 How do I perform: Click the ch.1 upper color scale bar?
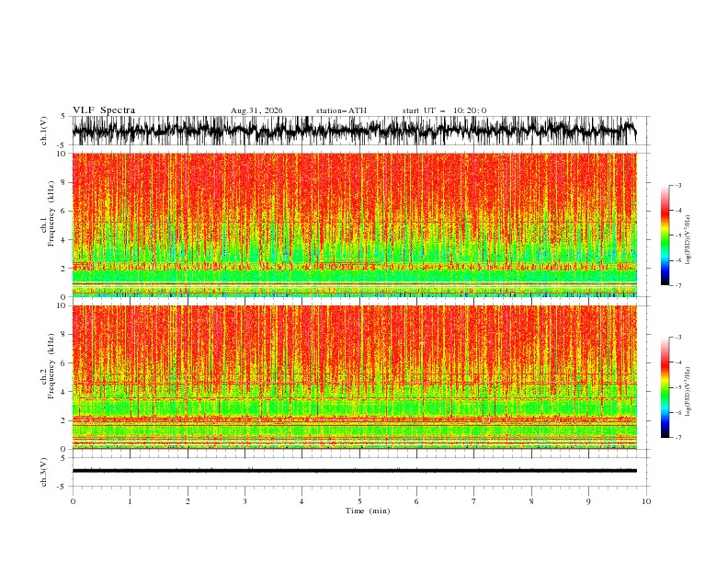(x=665, y=236)
